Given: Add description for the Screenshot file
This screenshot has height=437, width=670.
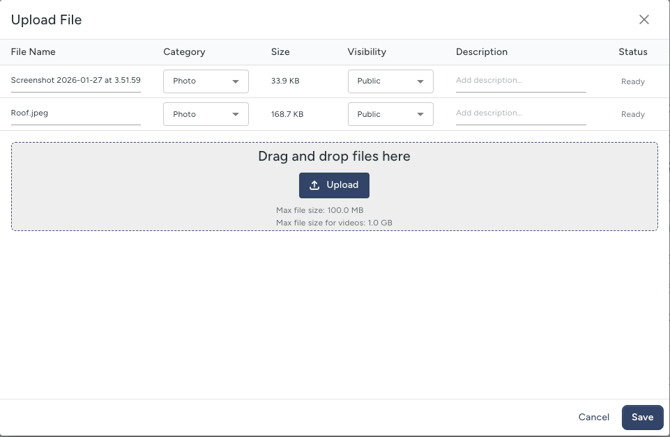Looking at the screenshot, I should 520,80.
